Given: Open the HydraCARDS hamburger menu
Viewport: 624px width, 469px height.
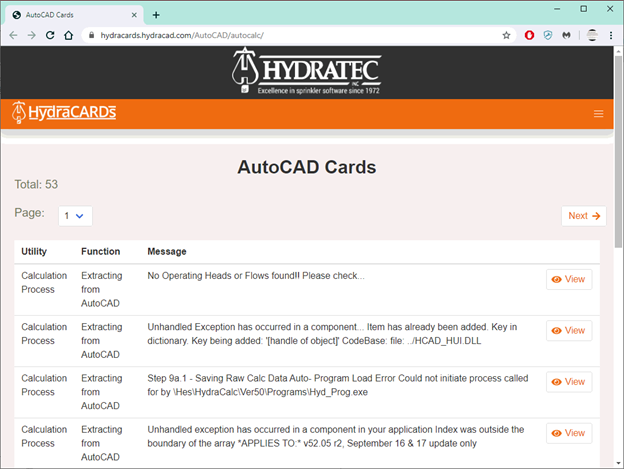Looking at the screenshot, I should point(599,114).
